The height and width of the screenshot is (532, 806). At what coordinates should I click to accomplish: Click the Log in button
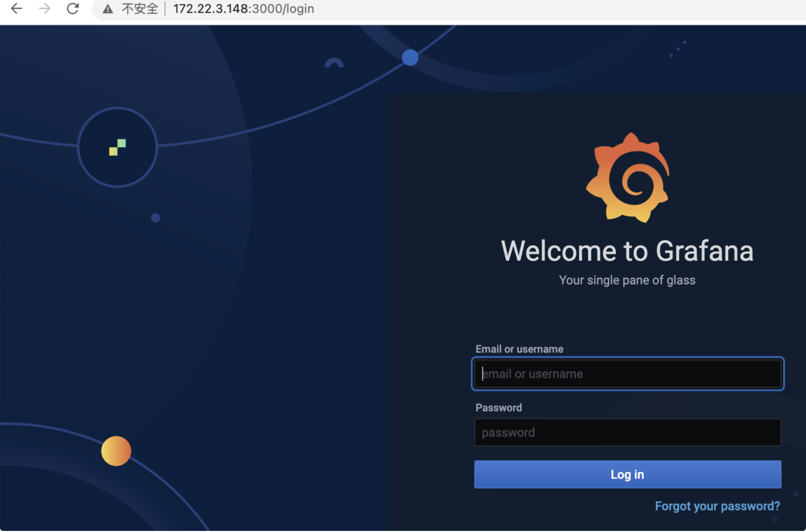click(628, 474)
